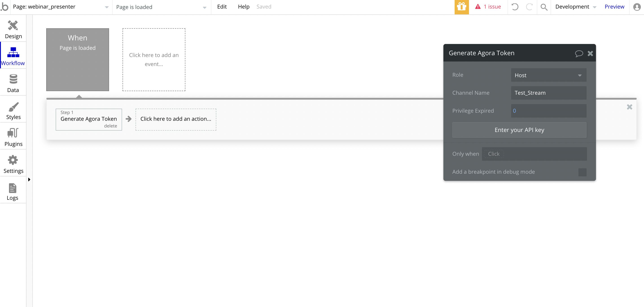Click Enter your API key button
The width and height of the screenshot is (644, 307).
[x=519, y=130]
